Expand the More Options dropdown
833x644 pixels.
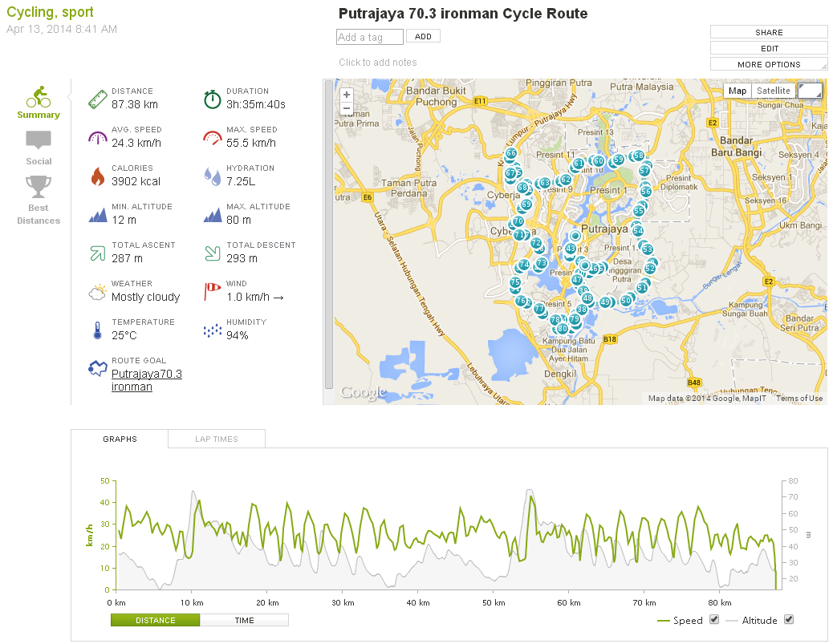click(x=769, y=64)
